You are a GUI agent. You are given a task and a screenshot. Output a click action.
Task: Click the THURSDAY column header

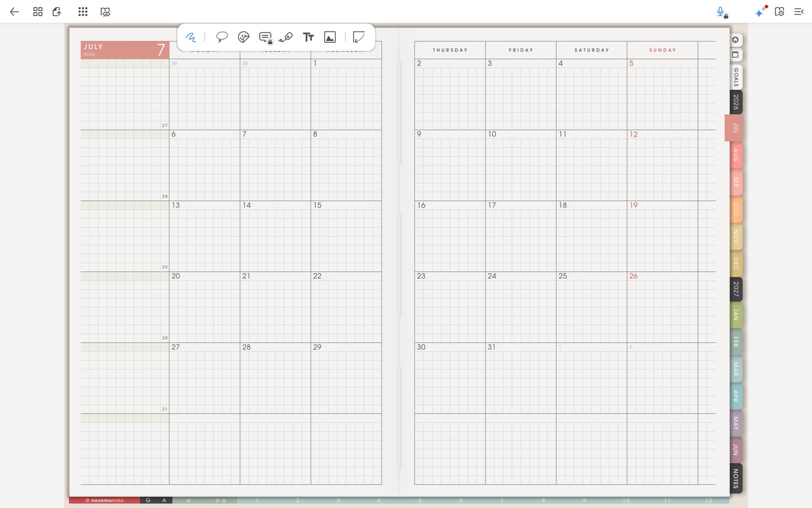(450, 50)
